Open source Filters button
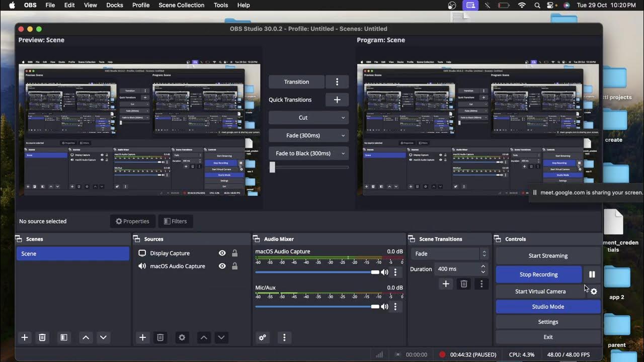Screen dimensions: 644x362 (x=175, y=221)
